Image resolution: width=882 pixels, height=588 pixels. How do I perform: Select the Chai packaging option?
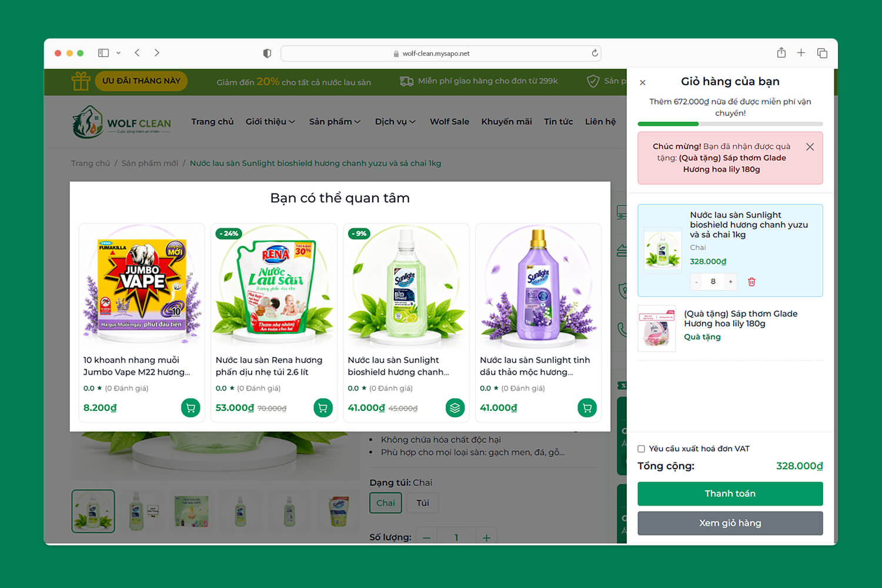pyautogui.click(x=386, y=503)
